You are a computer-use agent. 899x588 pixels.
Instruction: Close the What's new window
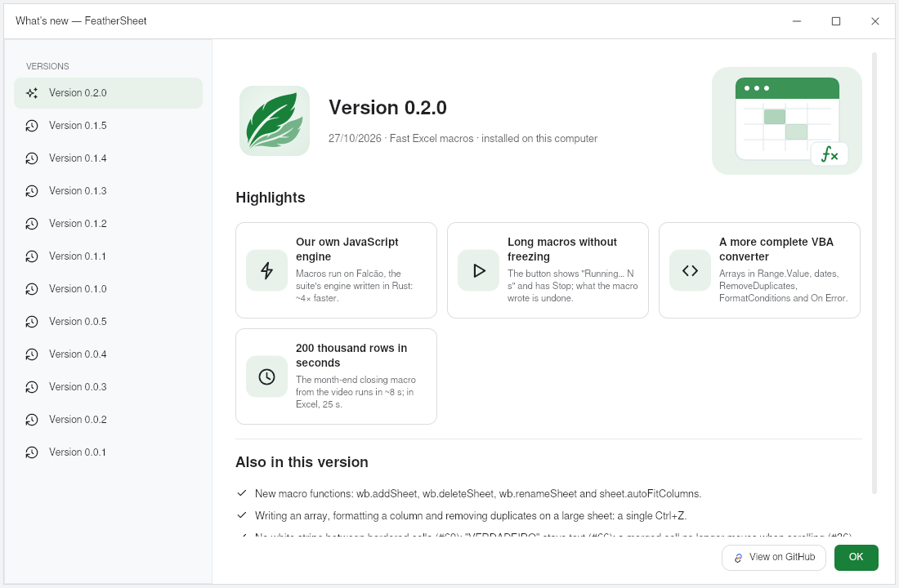tap(875, 21)
